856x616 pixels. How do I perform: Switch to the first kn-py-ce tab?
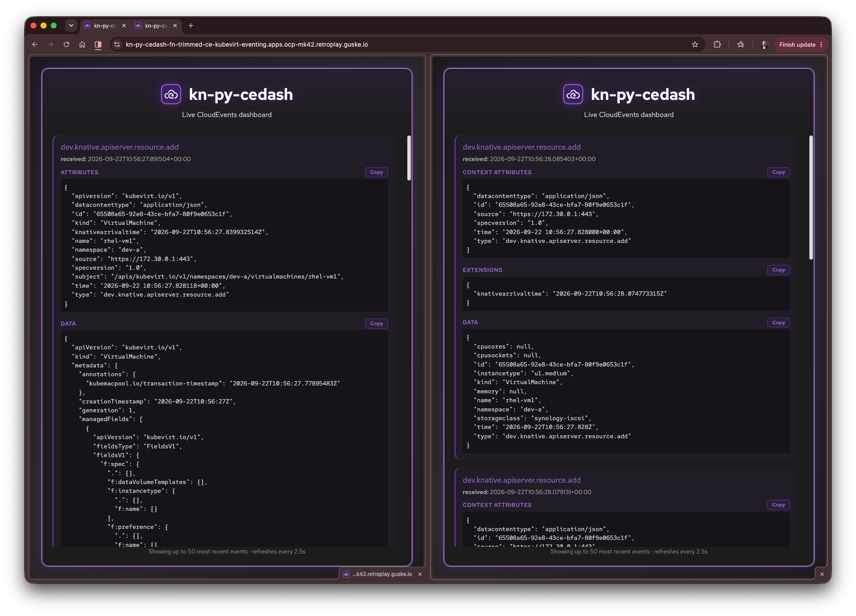coord(105,26)
